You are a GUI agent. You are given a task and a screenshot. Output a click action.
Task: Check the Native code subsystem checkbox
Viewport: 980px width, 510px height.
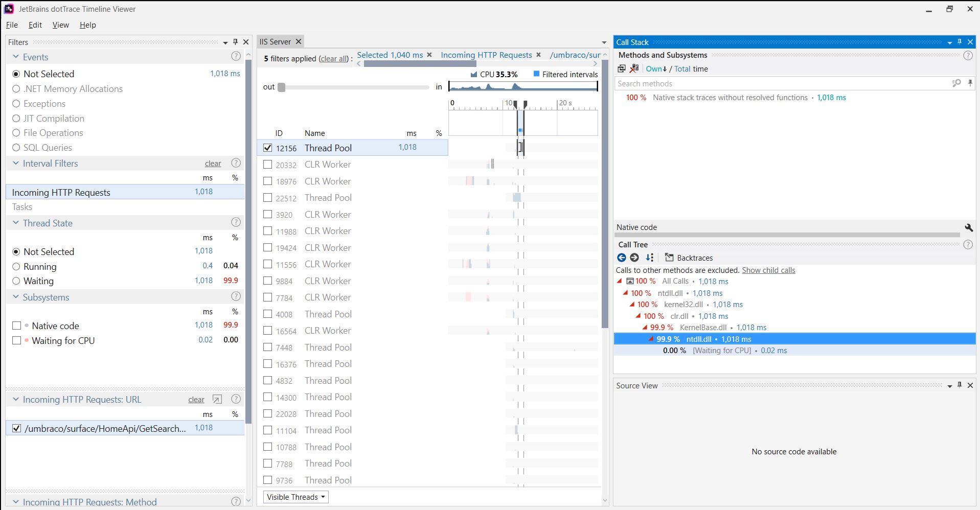click(17, 326)
